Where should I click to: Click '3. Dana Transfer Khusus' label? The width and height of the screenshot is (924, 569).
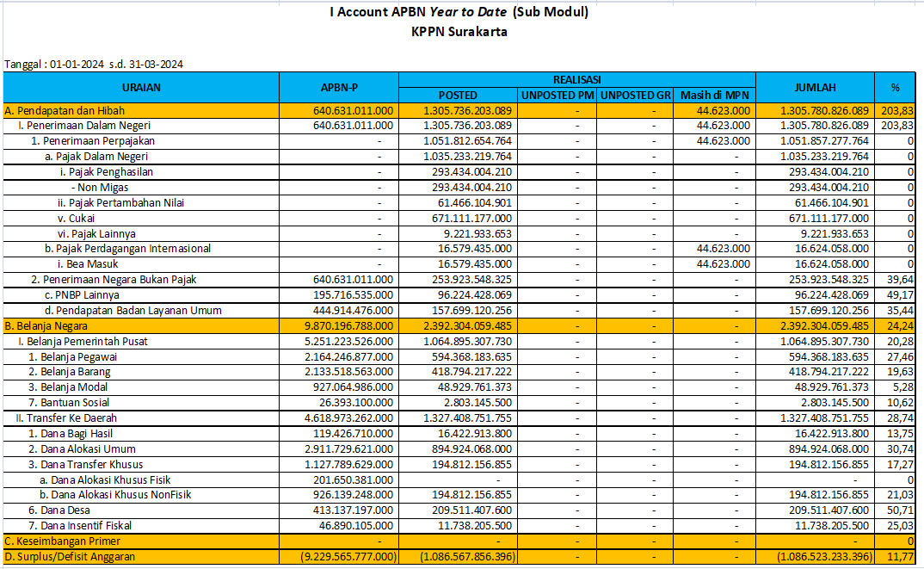pyautogui.click(x=86, y=465)
